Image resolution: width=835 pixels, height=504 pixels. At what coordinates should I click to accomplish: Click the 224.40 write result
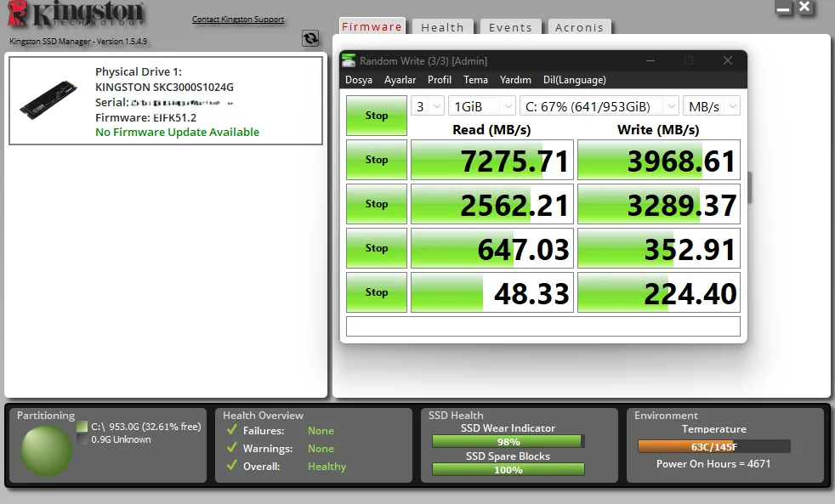point(659,292)
